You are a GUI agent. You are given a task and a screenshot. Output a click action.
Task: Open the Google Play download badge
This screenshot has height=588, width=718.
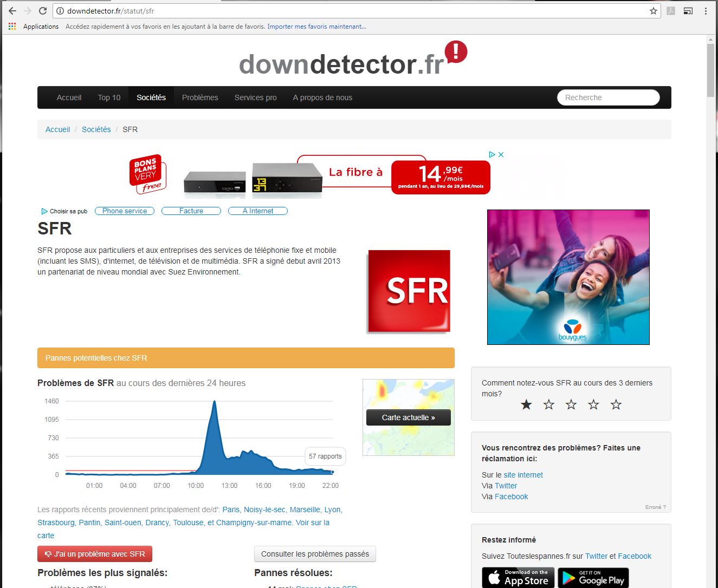point(593,578)
